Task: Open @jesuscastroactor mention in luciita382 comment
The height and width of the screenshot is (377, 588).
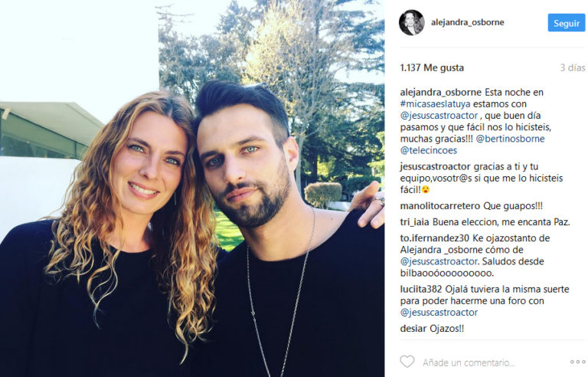Action: coord(439,313)
